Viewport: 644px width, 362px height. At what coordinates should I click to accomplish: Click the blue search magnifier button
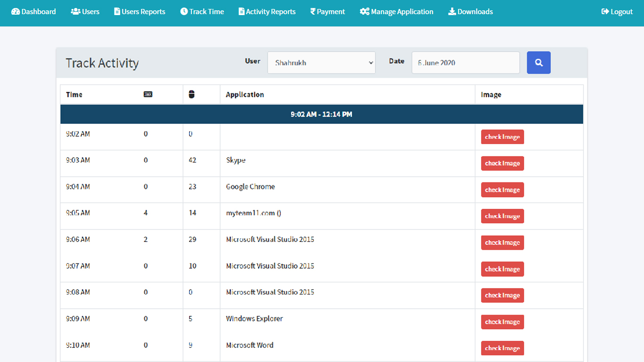pos(538,63)
